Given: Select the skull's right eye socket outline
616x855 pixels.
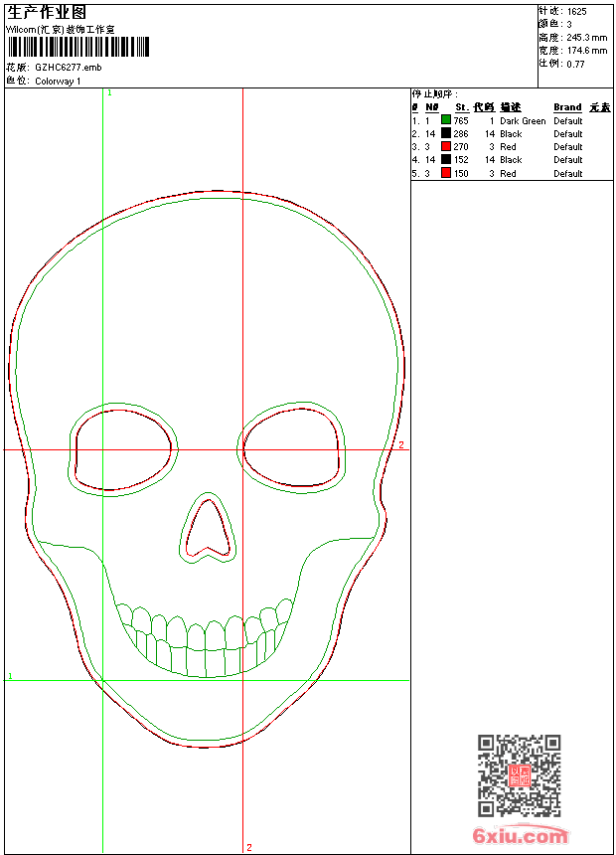Looking at the screenshot, I should tap(292, 447).
